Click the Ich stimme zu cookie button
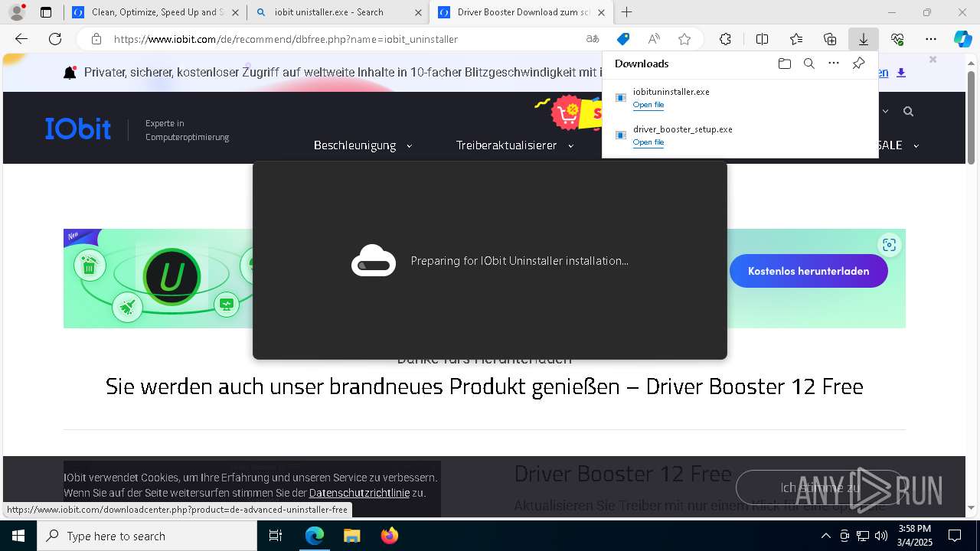The width and height of the screenshot is (980, 551). tap(820, 487)
